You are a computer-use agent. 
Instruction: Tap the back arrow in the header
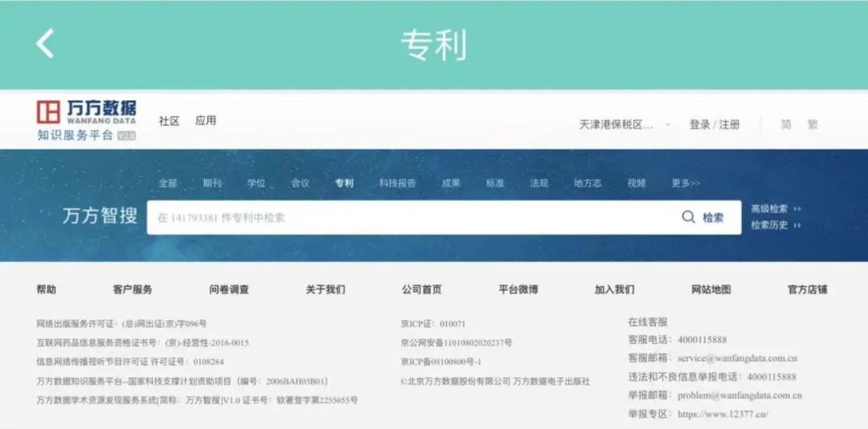tap(45, 44)
